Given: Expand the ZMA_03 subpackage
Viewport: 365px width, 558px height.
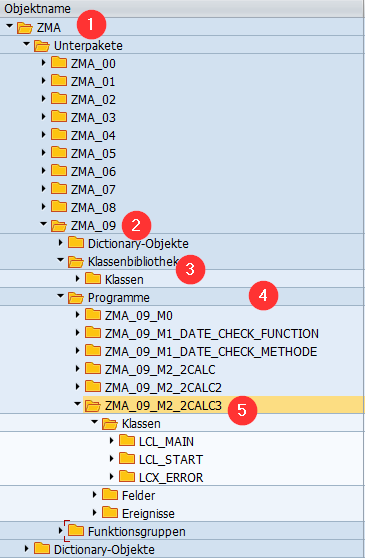Looking at the screenshot, I should pos(43,116).
